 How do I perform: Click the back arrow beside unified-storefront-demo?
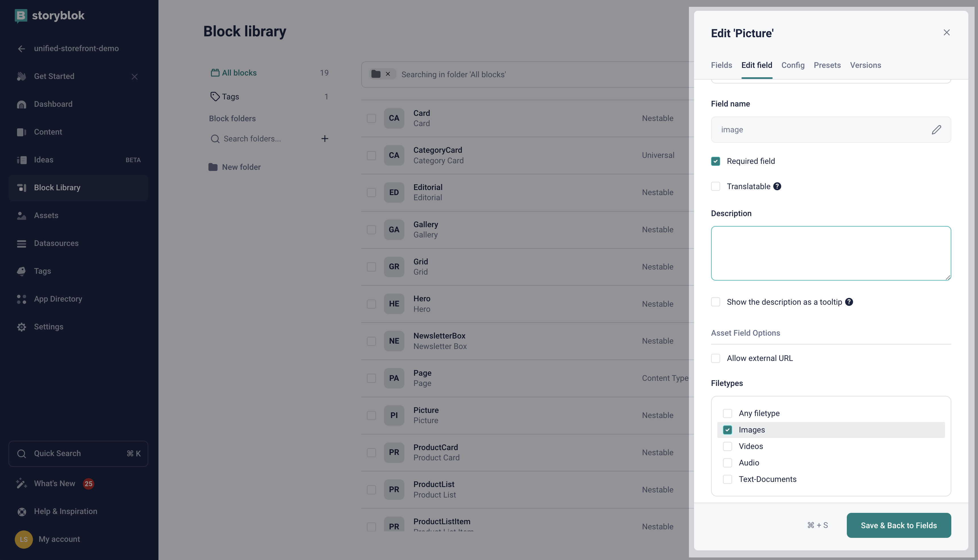(22, 49)
